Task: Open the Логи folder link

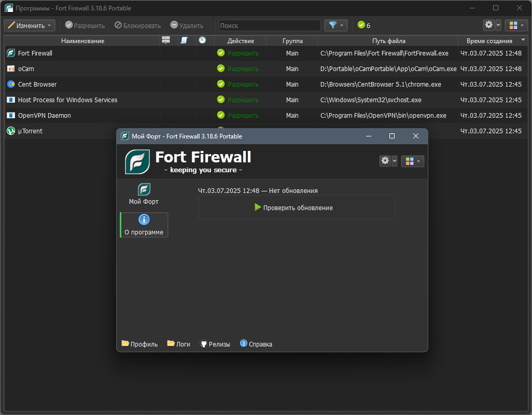Action: pos(179,344)
